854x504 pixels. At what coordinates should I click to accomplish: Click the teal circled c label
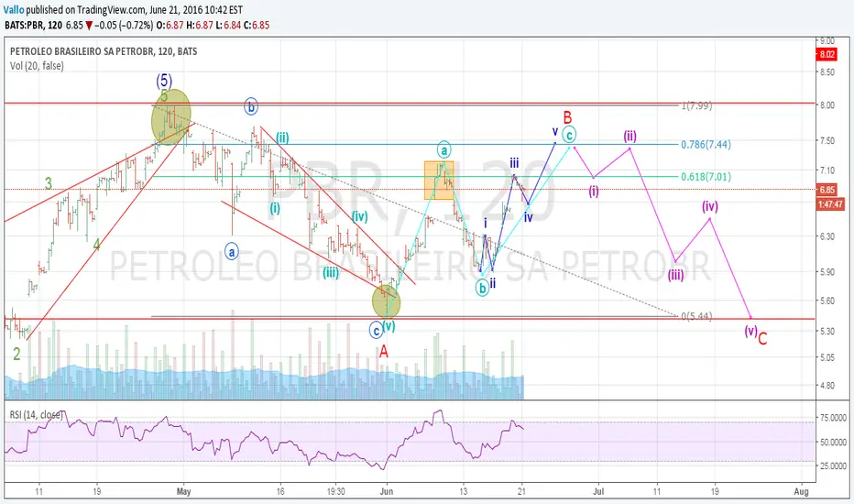click(569, 135)
